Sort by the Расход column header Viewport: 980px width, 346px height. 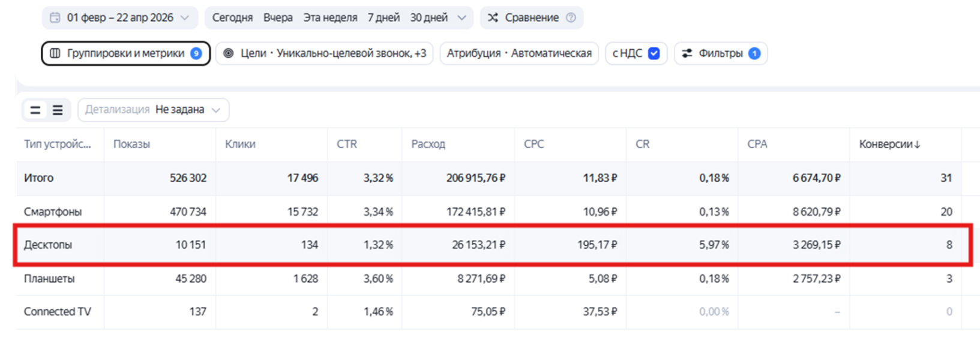[428, 145]
